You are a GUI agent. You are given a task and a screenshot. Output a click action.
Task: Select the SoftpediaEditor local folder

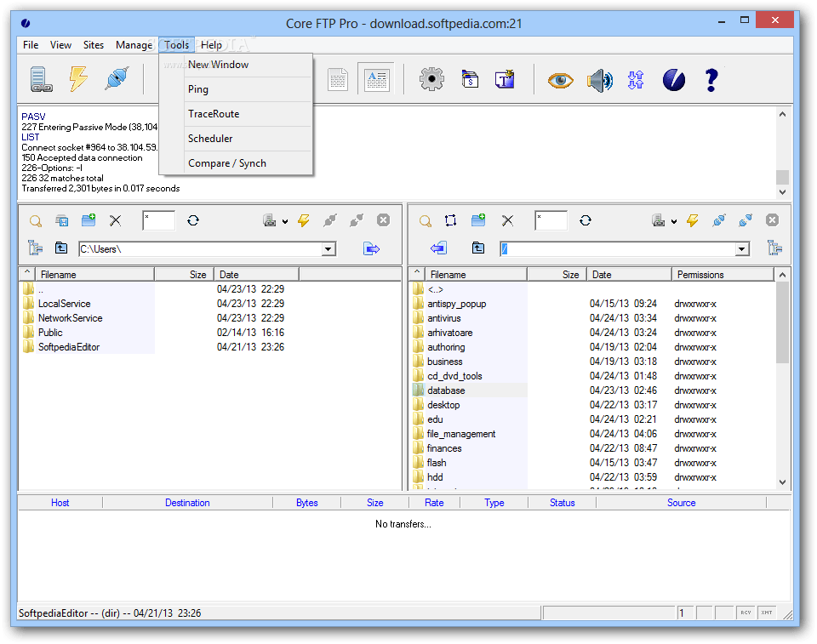68,347
